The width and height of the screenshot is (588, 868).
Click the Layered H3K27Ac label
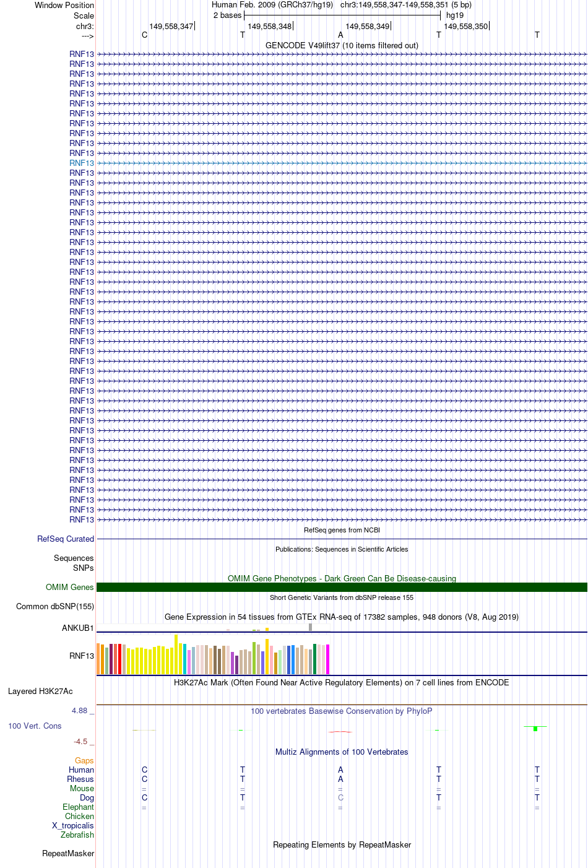(40, 691)
